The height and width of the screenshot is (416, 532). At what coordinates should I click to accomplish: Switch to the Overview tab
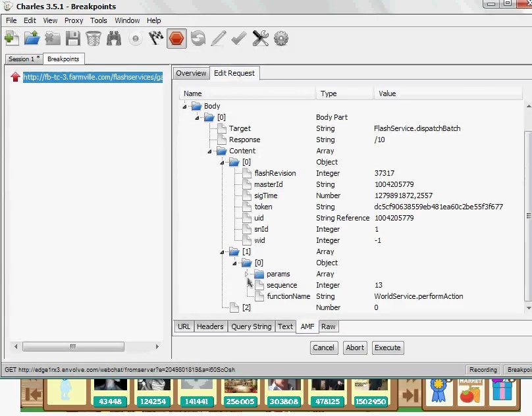pyautogui.click(x=191, y=73)
